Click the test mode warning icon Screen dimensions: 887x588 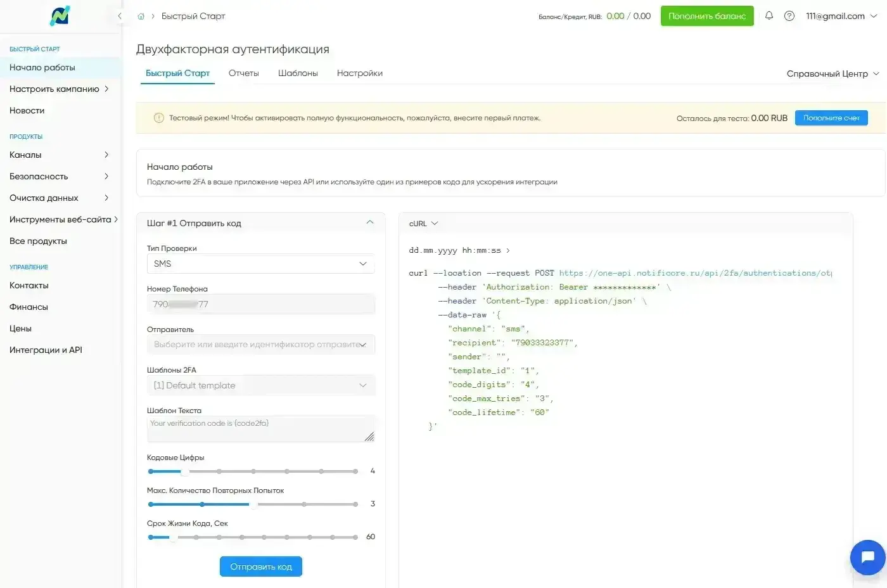159,118
